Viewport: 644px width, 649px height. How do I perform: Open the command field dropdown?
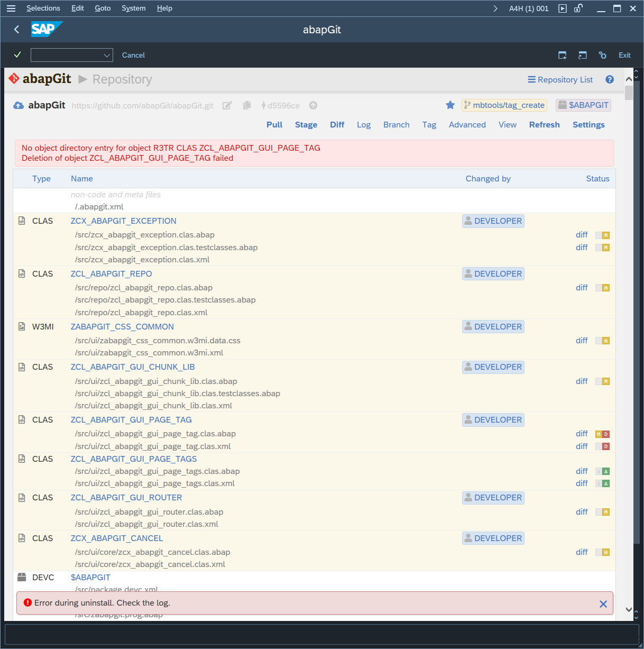(x=107, y=55)
